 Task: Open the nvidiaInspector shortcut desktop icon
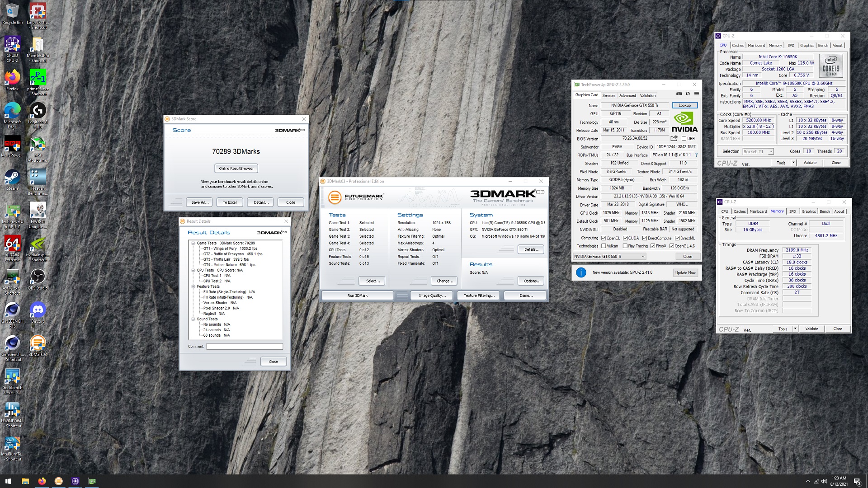[38, 249]
